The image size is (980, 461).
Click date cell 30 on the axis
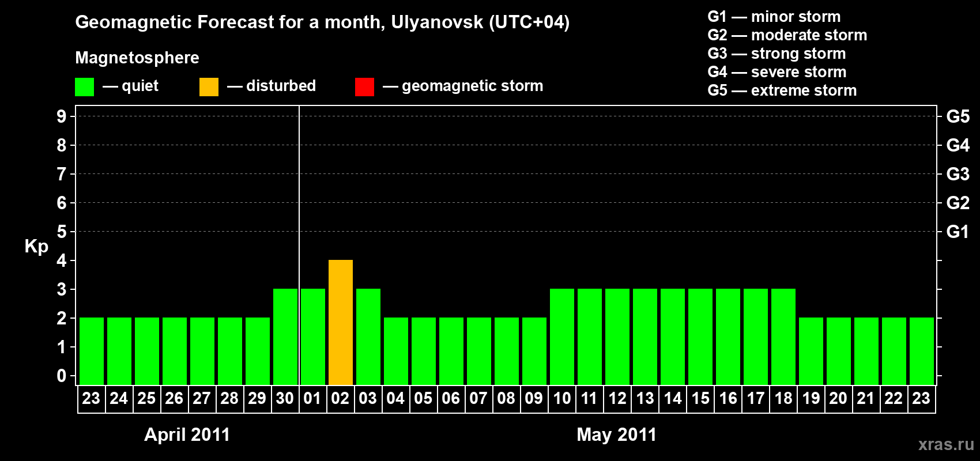click(x=285, y=399)
